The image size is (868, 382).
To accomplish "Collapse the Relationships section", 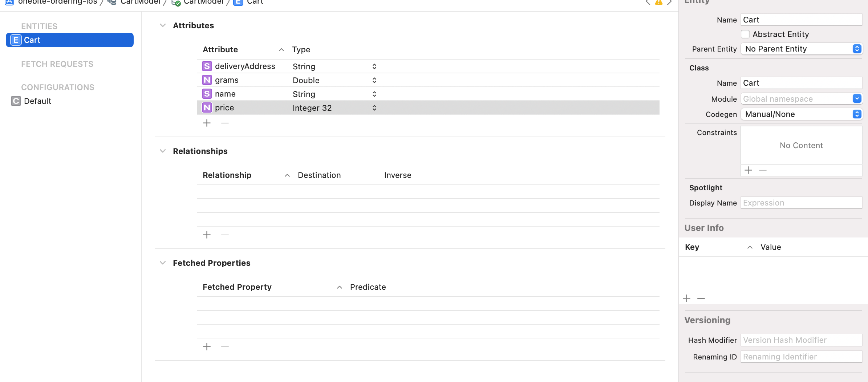I will point(163,151).
